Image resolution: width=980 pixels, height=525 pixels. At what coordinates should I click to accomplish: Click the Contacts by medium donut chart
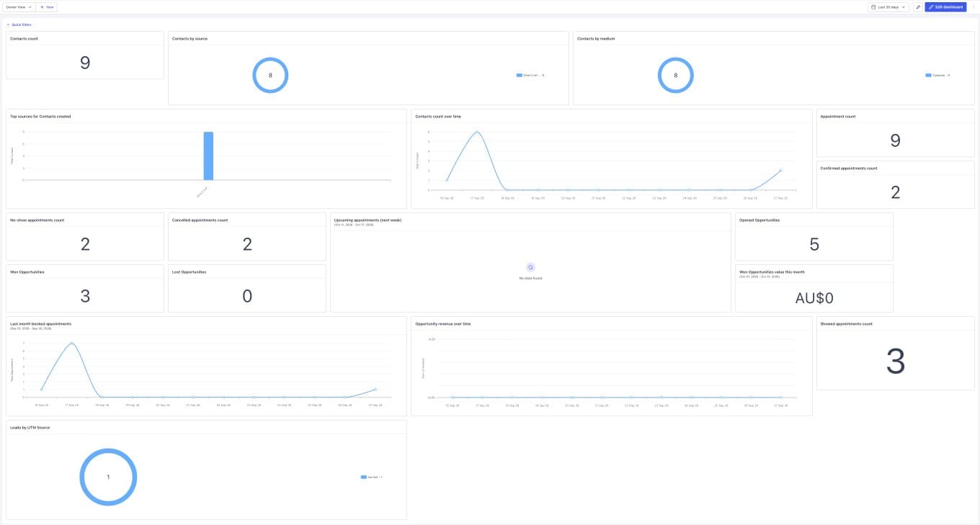tap(676, 75)
